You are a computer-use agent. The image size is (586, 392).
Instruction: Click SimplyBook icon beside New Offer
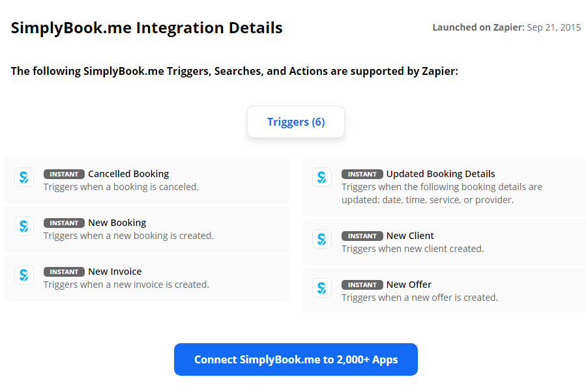322,288
